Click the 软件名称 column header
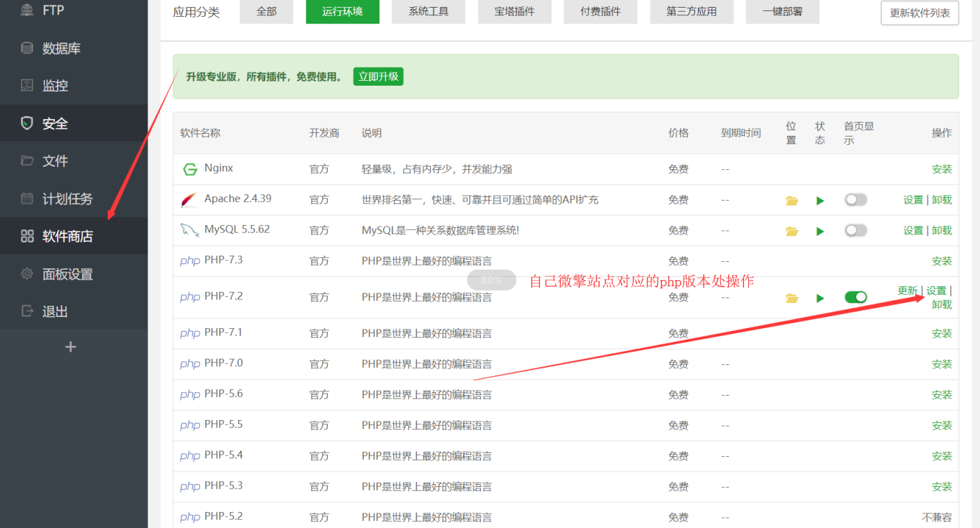980x528 pixels. [200, 133]
